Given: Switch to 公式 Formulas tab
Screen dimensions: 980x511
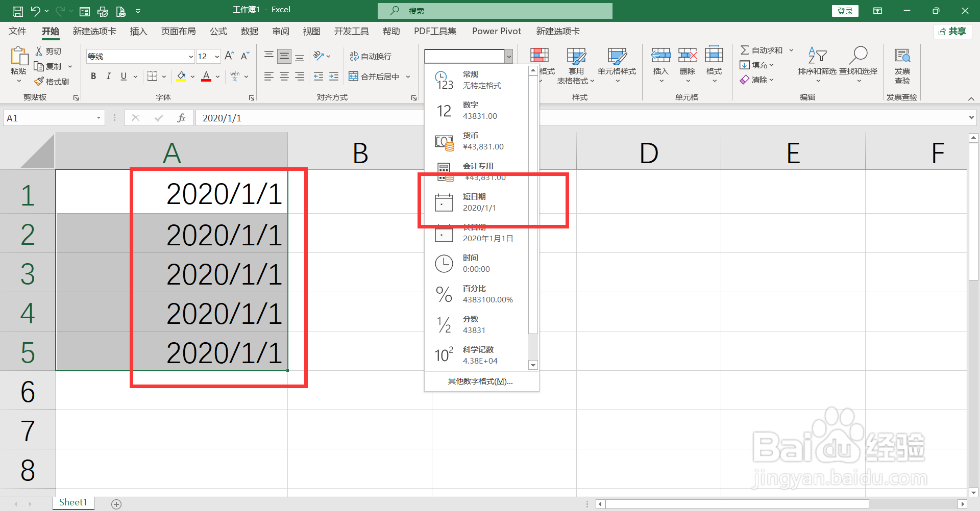Looking at the screenshot, I should pos(218,31).
